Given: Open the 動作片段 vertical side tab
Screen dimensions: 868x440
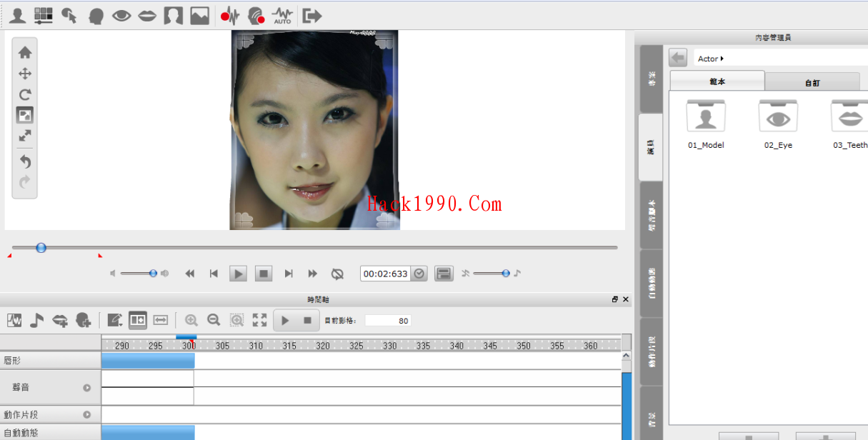Looking at the screenshot, I should pyautogui.click(x=651, y=351).
